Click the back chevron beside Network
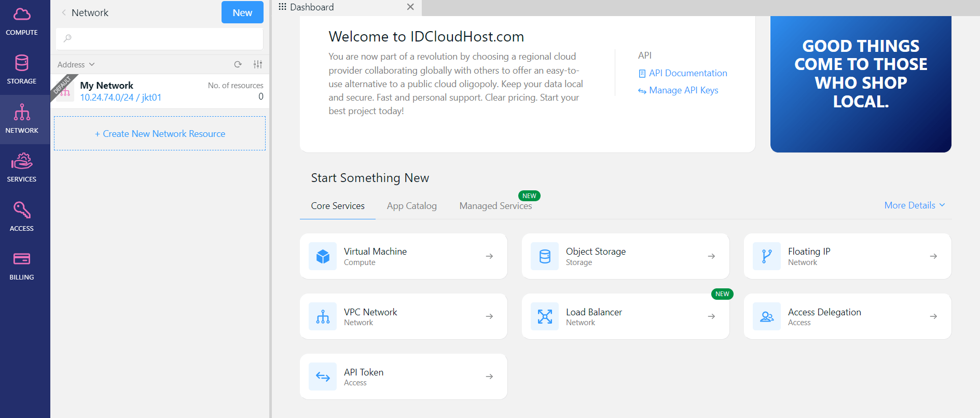The width and height of the screenshot is (980, 418). pos(64,12)
